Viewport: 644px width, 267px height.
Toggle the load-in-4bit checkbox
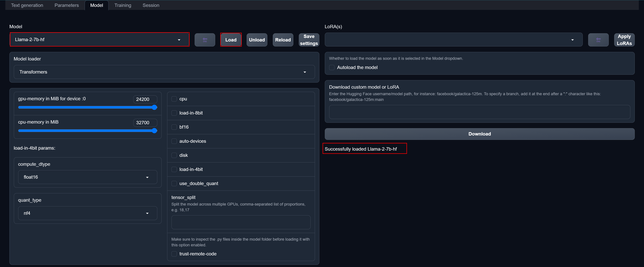[x=174, y=169]
